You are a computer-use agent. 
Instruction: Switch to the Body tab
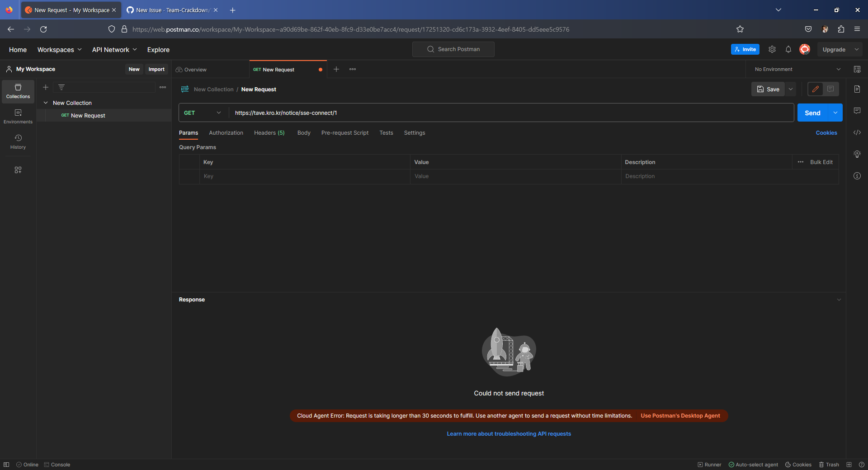(x=304, y=133)
